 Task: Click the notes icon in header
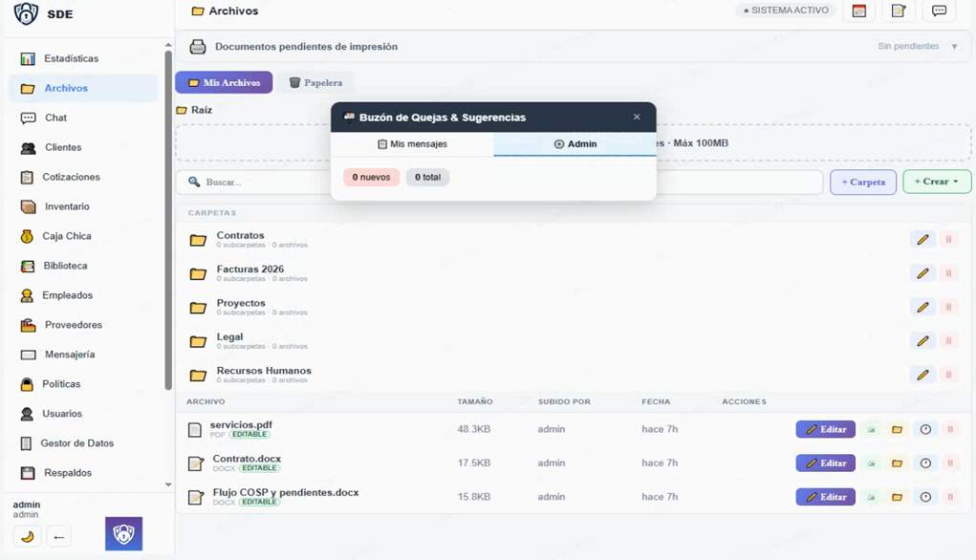899,11
